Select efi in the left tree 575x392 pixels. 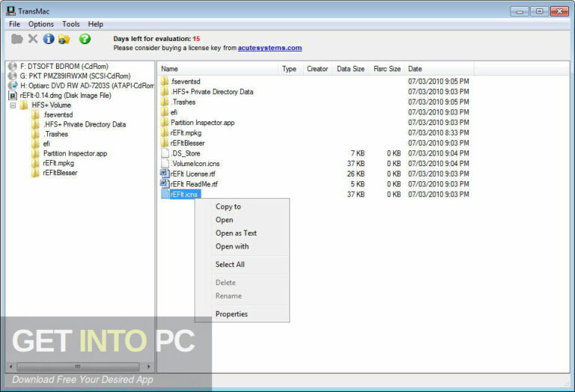pyautogui.click(x=46, y=144)
